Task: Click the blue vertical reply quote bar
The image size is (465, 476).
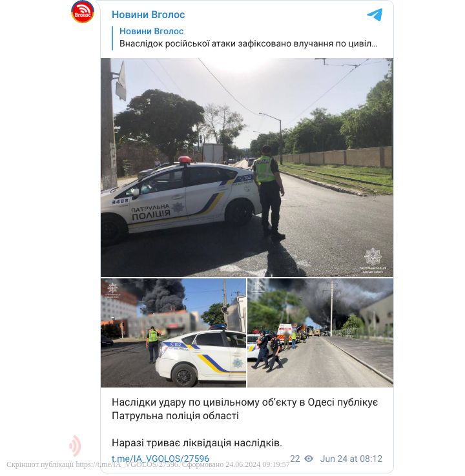Action: pyautogui.click(x=112, y=38)
